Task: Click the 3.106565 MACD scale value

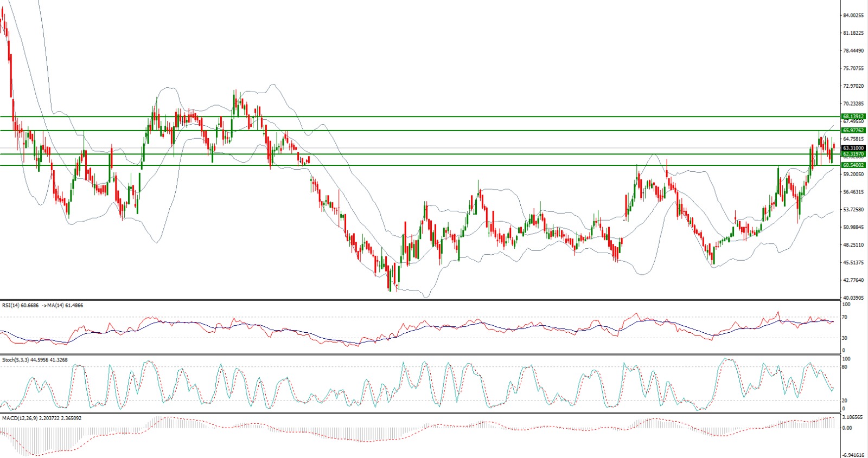Action: pos(852,417)
